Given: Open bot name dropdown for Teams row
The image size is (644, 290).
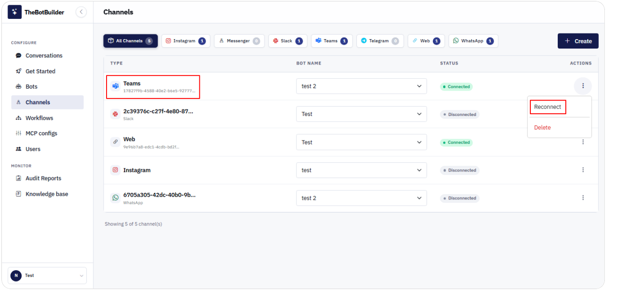Looking at the screenshot, I should [x=362, y=86].
